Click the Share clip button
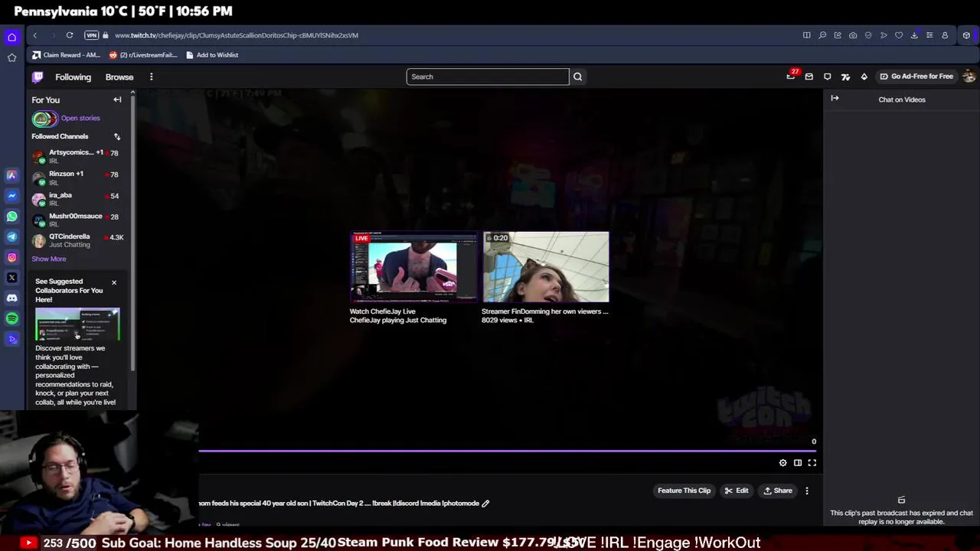The image size is (980, 551). click(778, 491)
